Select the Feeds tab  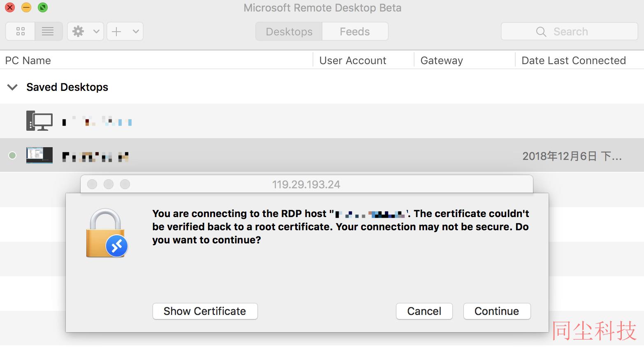tap(355, 32)
